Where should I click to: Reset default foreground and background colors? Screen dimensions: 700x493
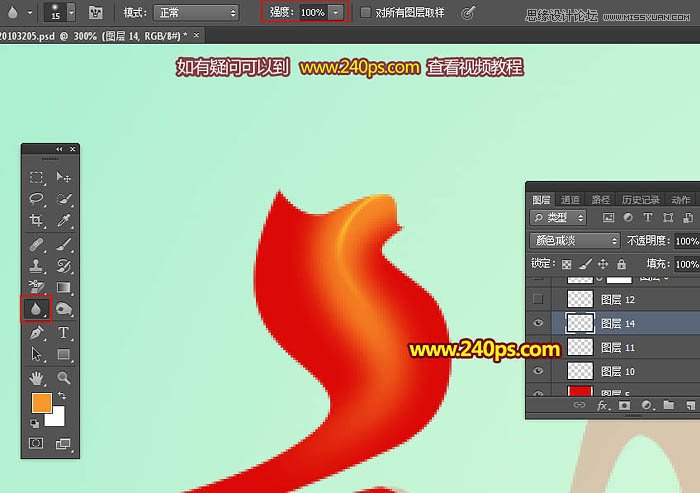pos(34,422)
